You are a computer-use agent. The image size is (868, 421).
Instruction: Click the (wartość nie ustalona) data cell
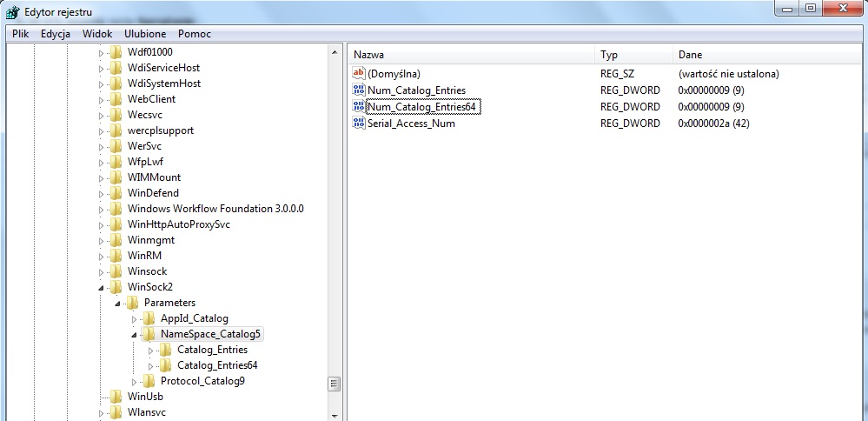(728, 73)
